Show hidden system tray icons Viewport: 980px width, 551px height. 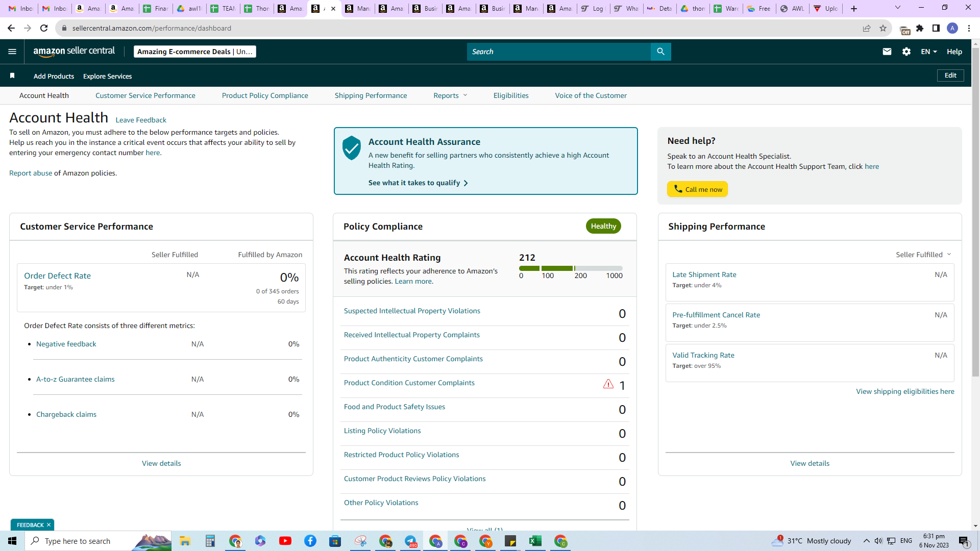pyautogui.click(x=867, y=541)
